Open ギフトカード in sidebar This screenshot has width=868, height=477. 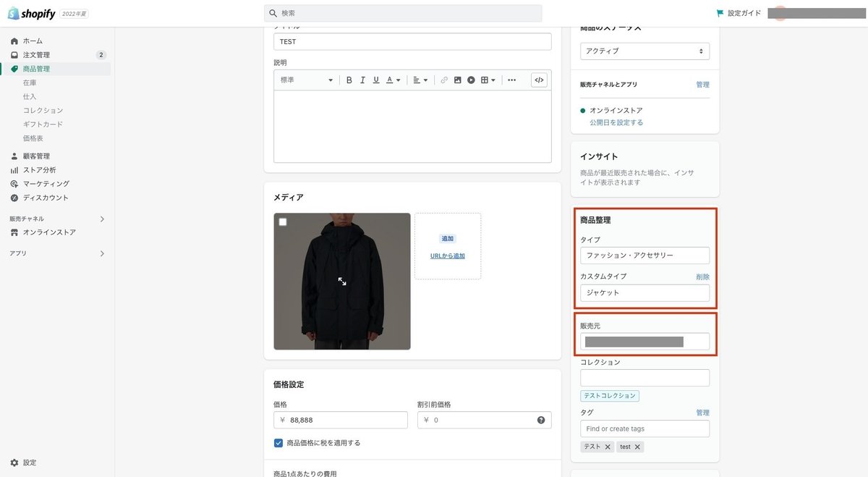click(43, 124)
